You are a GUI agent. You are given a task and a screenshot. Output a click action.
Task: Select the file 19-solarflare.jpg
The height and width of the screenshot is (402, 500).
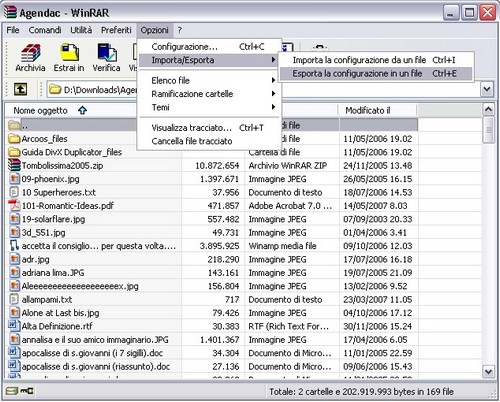point(53,219)
